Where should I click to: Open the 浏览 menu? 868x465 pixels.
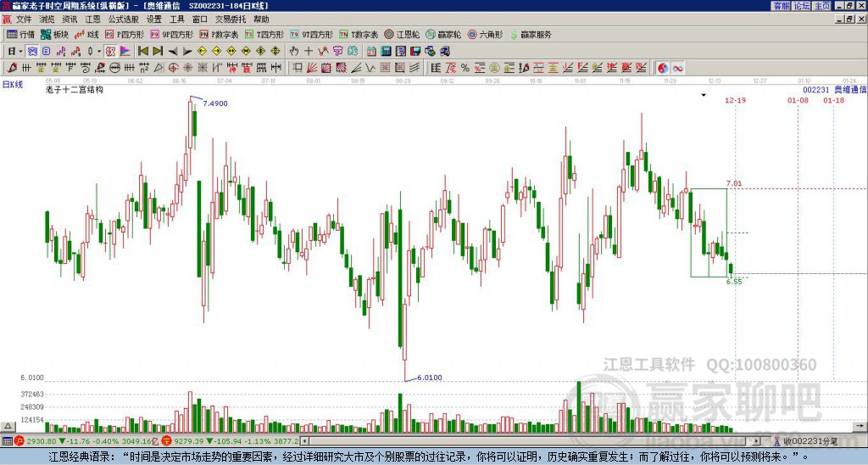(47, 20)
